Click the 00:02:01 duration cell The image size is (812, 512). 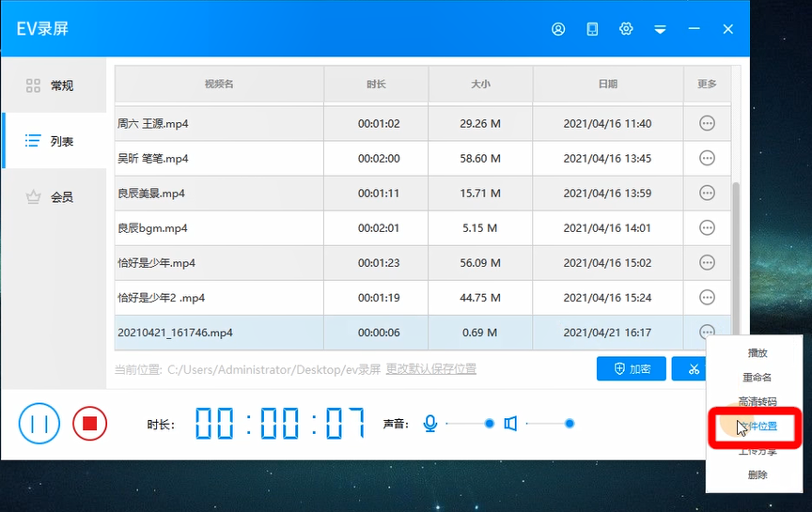(x=376, y=227)
